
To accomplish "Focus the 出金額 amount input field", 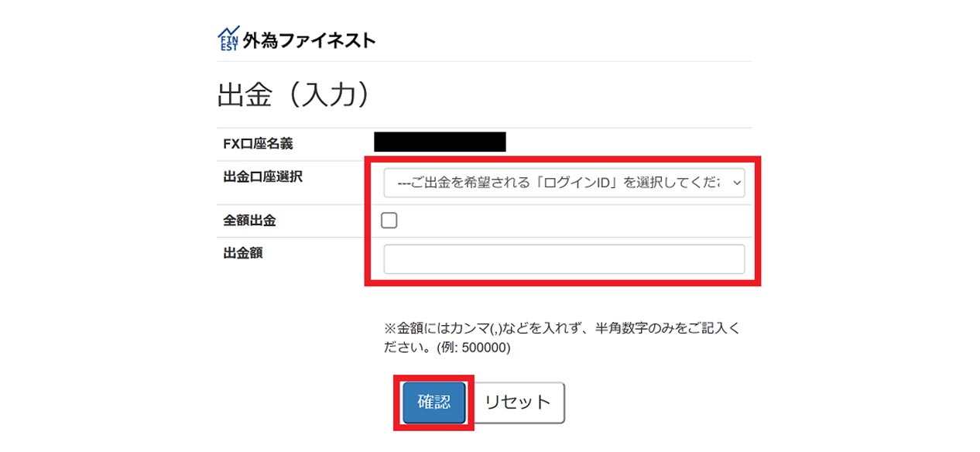I will point(564,259).
